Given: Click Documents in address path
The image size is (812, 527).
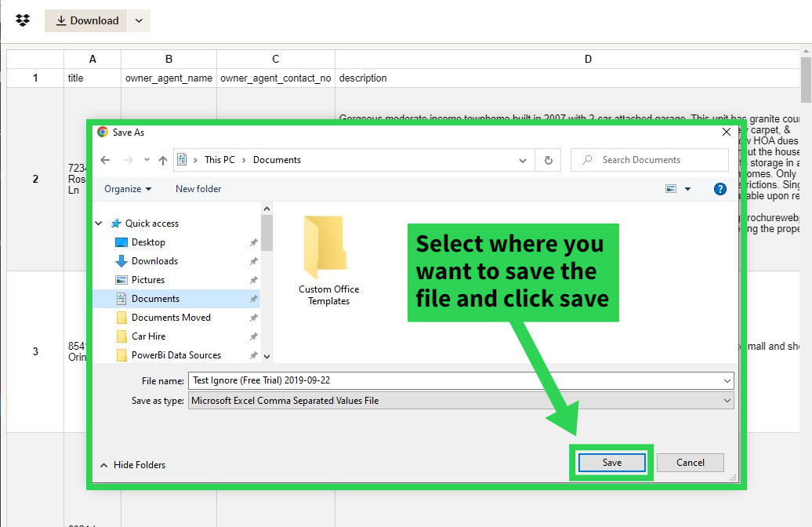Looking at the screenshot, I should tap(277, 160).
